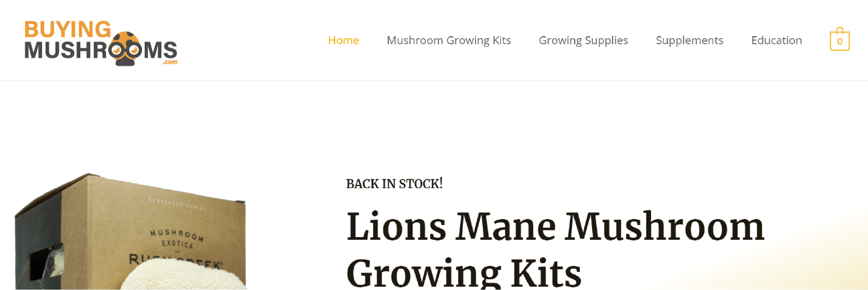Open Mushroom Growing Kits menu item
868x290 pixels.
click(448, 40)
